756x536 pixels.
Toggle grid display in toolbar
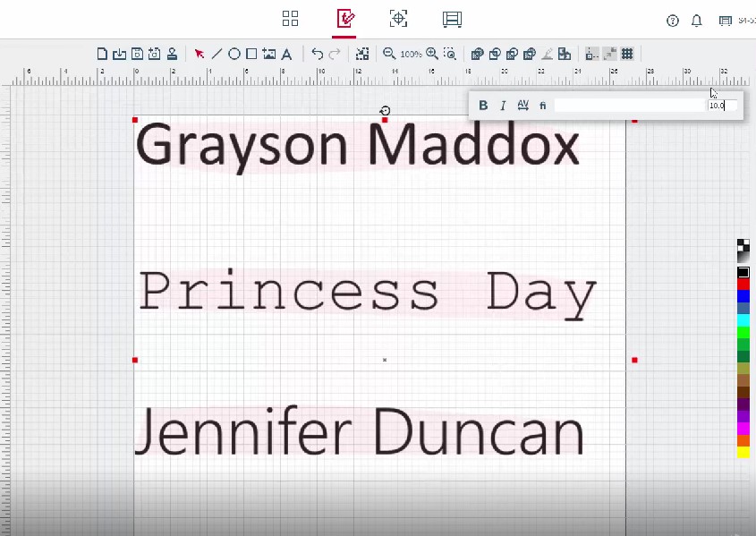coord(627,54)
